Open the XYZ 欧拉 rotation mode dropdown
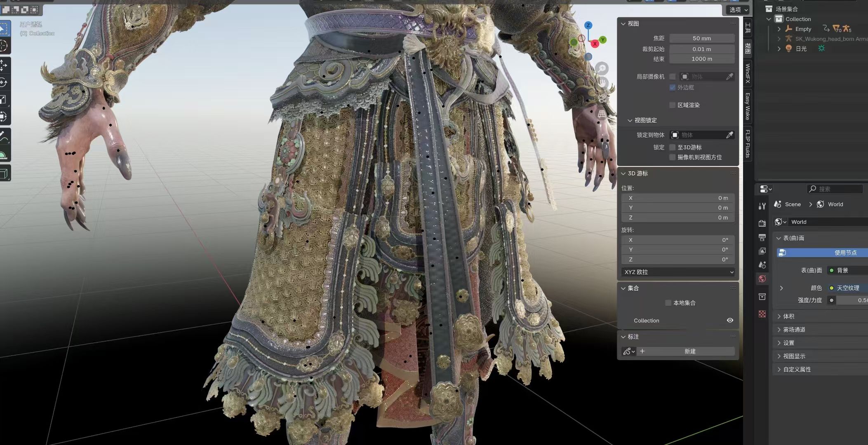The image size is (868, 445). (678, 272)
